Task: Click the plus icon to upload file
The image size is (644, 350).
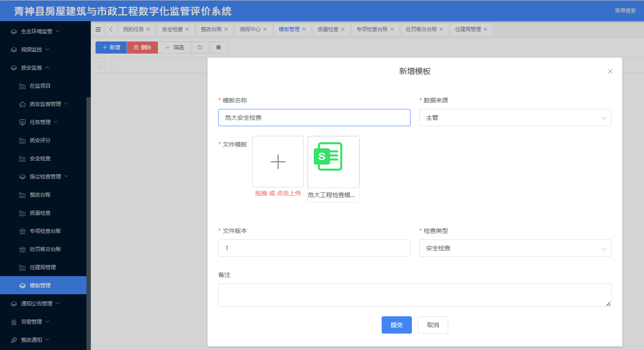Action: 278,162
